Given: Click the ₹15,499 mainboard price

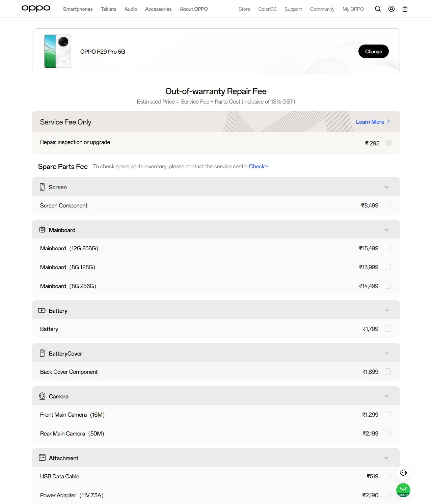Looking at the screenshot, I should (x=369, y=248).
